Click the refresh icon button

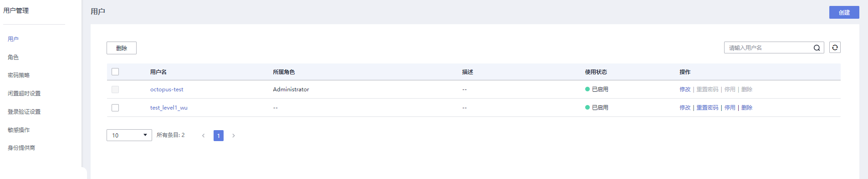[835, 47]
